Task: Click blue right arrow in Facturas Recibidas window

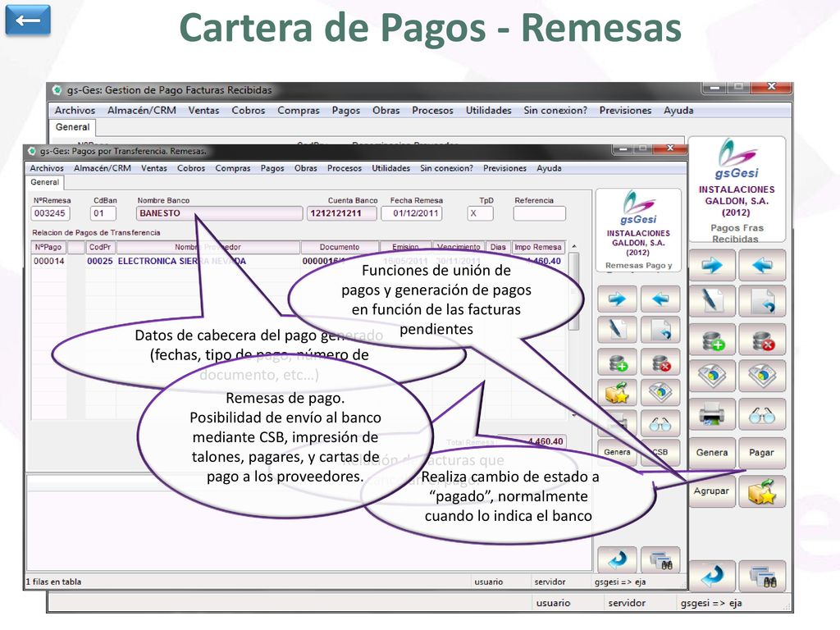Action: click(x=712, y=265)
